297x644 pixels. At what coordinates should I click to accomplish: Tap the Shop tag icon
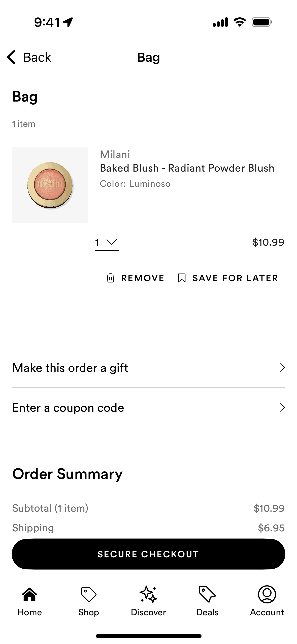click(88, 594)
